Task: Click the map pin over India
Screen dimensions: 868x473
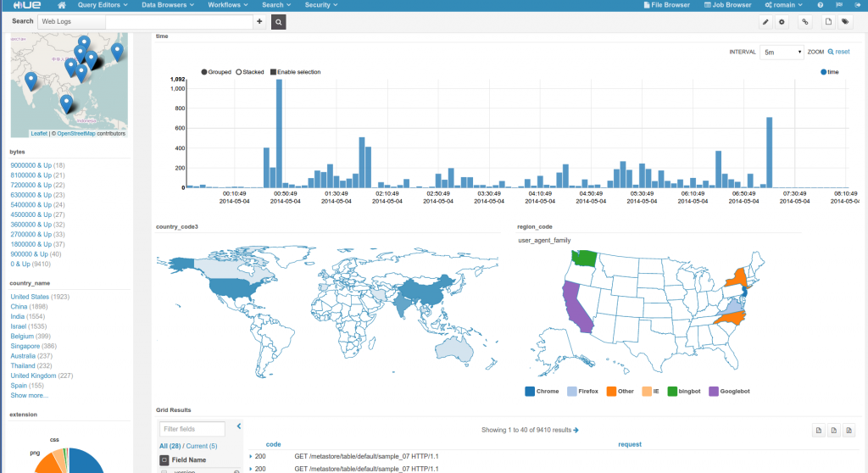Action: point(31,81)
